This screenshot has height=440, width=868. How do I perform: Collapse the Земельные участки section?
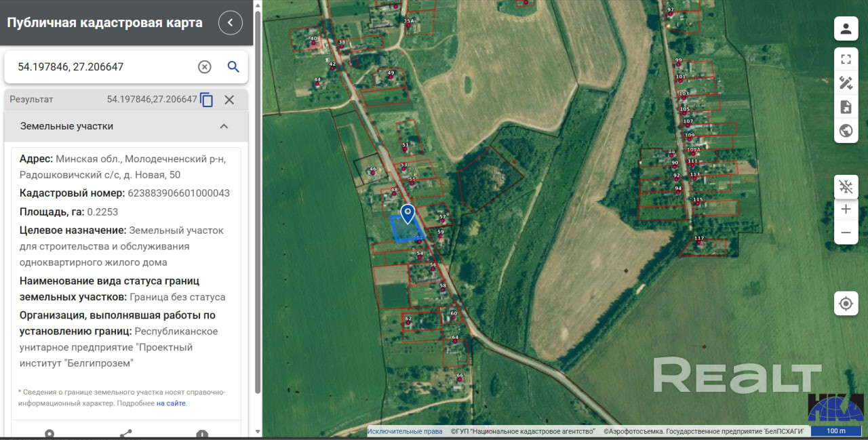[x=224, y=126]
